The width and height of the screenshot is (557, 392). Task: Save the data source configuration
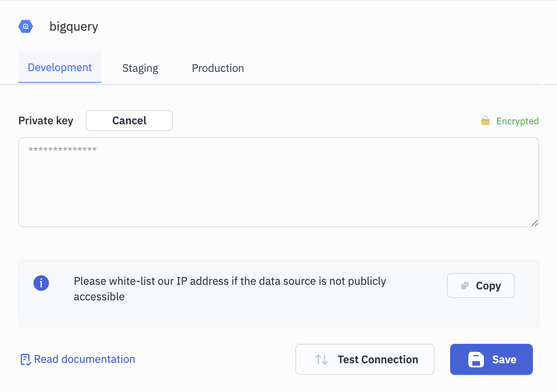[491, 359]
